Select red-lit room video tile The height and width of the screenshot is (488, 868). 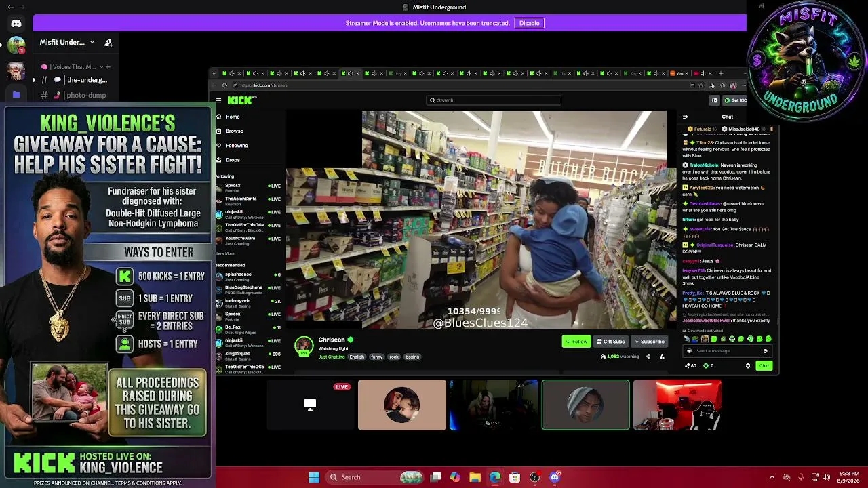677,405
